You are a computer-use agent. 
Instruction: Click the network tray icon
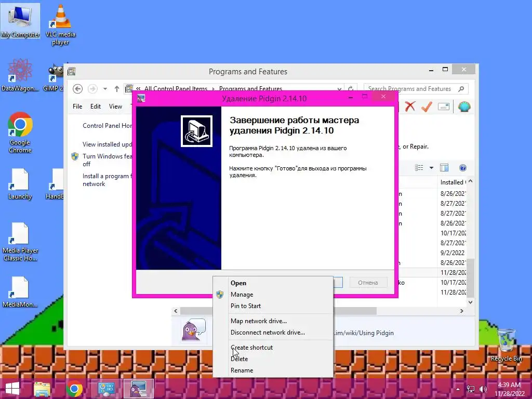[x=471, y=389]
